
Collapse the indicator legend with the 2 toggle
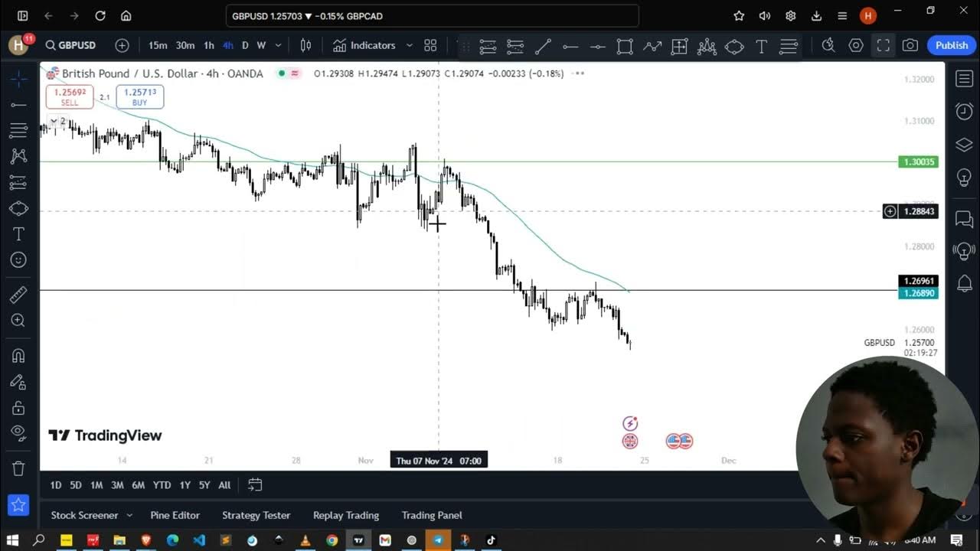[x=58, y=122]
